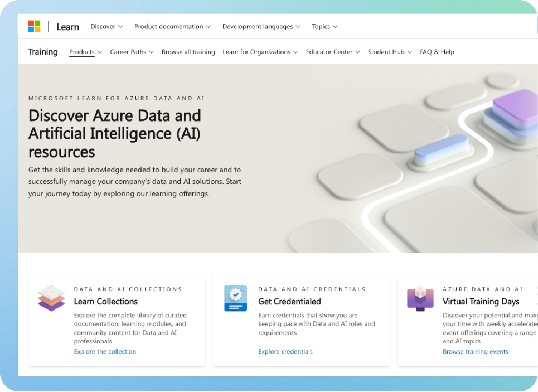Viewport: 538px width, 392px height.
Task: Click the 'Data and AI Credentials' label
Action: (x=312, y=289)
